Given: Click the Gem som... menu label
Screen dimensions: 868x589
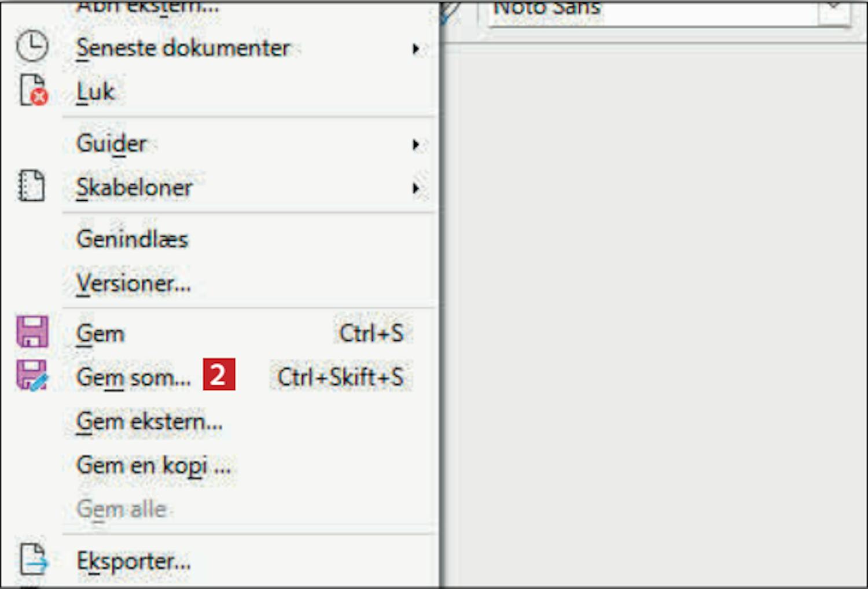Looking at the screenshot, I should [134, 377].
